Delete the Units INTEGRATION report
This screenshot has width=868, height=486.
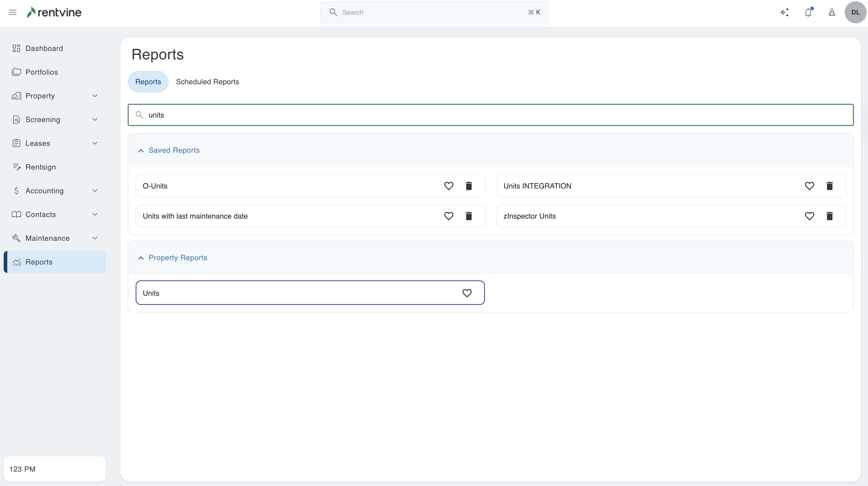830,186
